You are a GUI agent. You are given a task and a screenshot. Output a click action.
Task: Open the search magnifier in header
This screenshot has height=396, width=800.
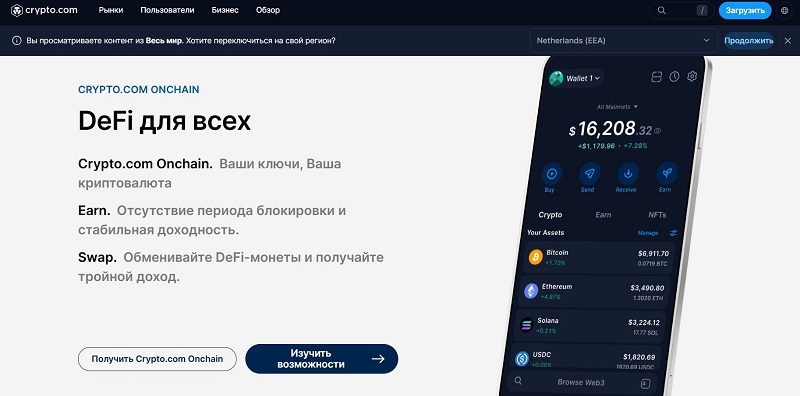click(662, 10)
